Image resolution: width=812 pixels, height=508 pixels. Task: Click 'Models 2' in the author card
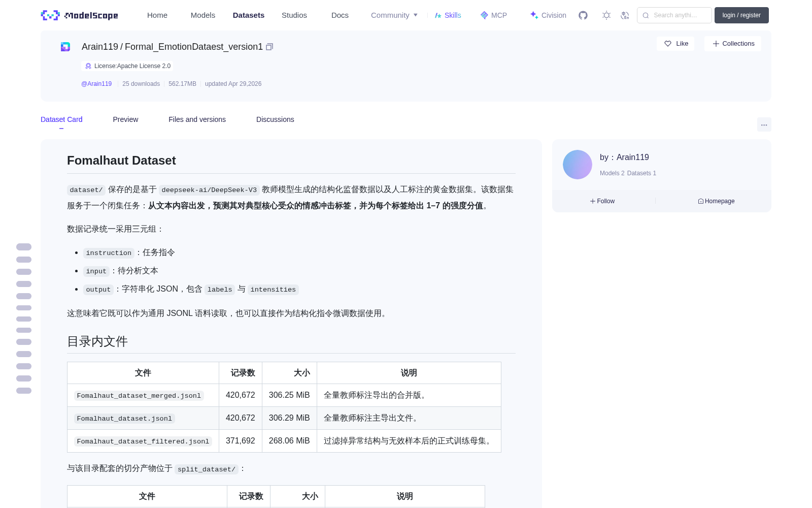click(612, 173)
